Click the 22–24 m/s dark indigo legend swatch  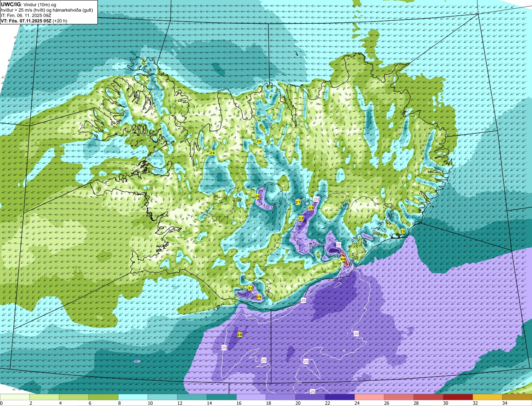340,397
